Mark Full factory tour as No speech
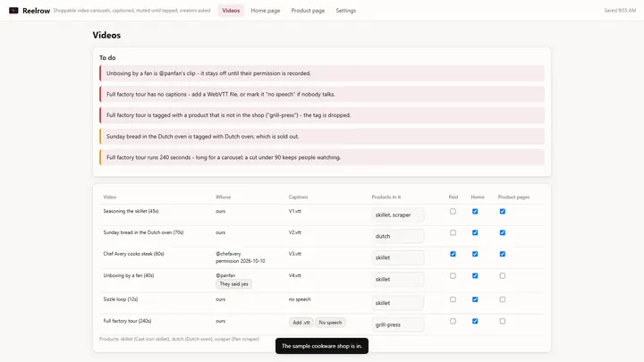 pos(330,323)
